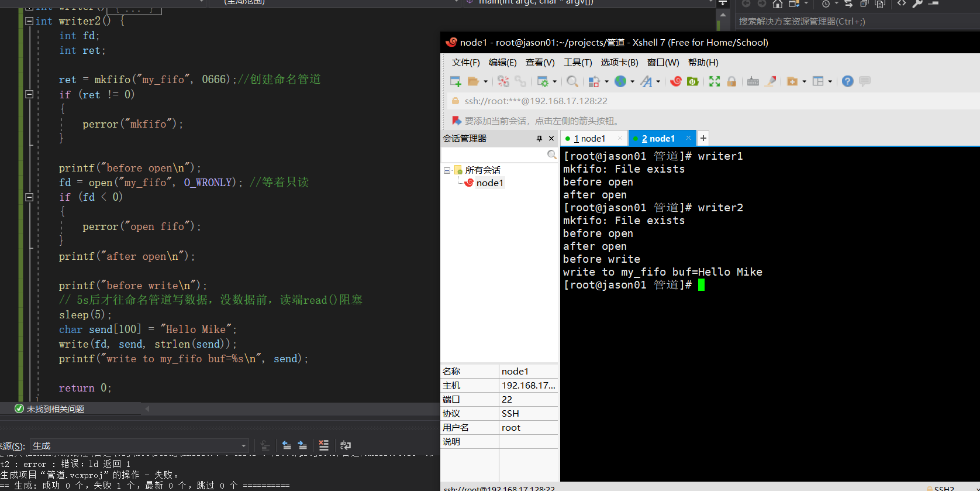Collapse the writer2 function fold in code editor
980x491 pixels.
(29, 21)
